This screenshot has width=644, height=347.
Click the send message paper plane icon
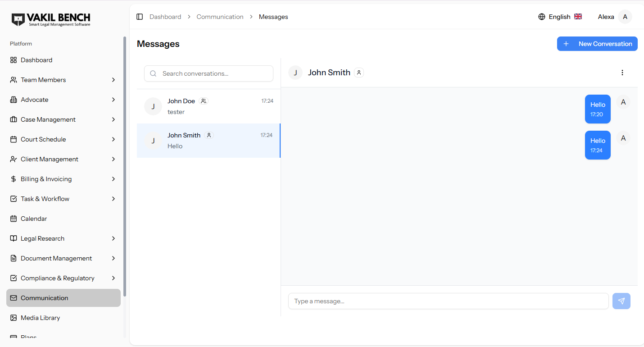621,301
